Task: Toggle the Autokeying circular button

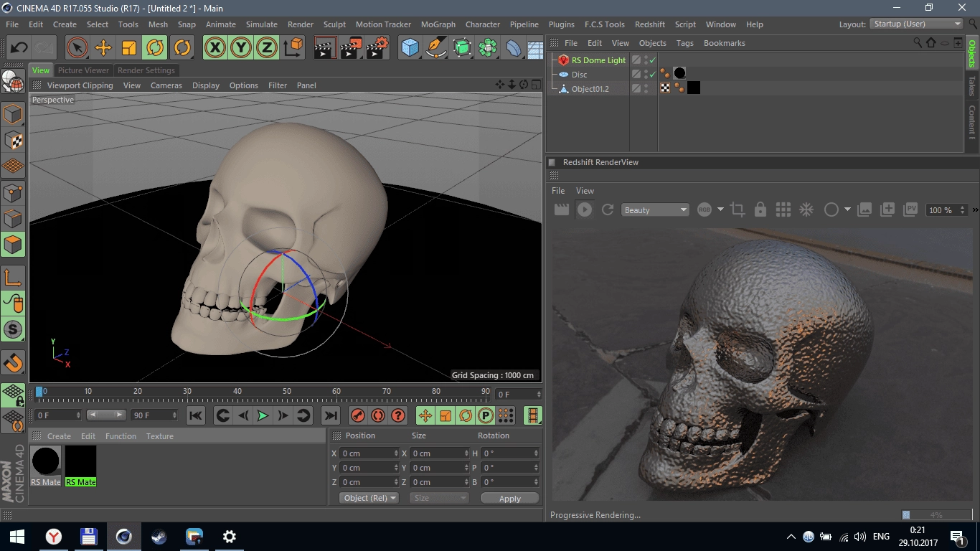Action: (x=378, y=415)
